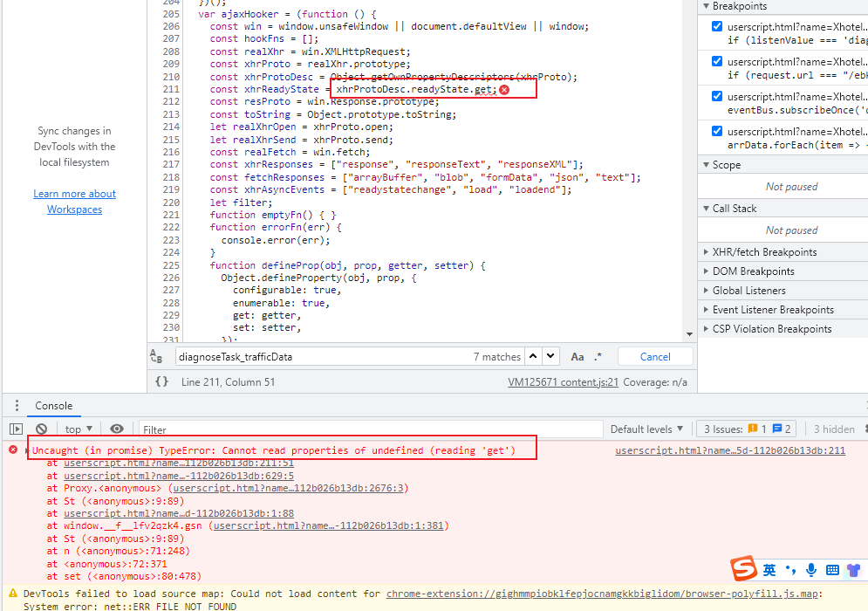This screenshot has width=868, height=611.
Task: Toggle the console sidebar panel icon
Action: point(16,429)
